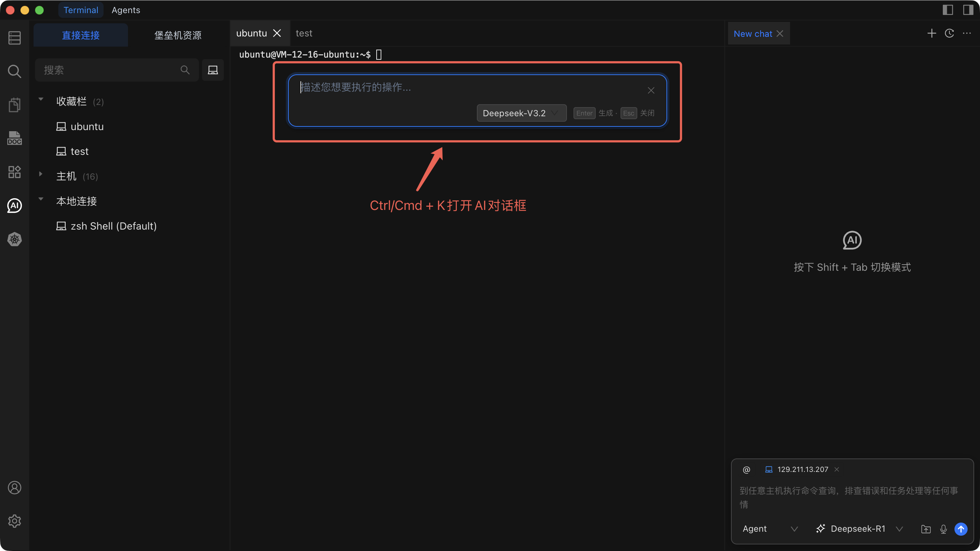Click the microphone voice input icon
The height and width of the screenshot is (551, 980).
click(x=943, y=529)
